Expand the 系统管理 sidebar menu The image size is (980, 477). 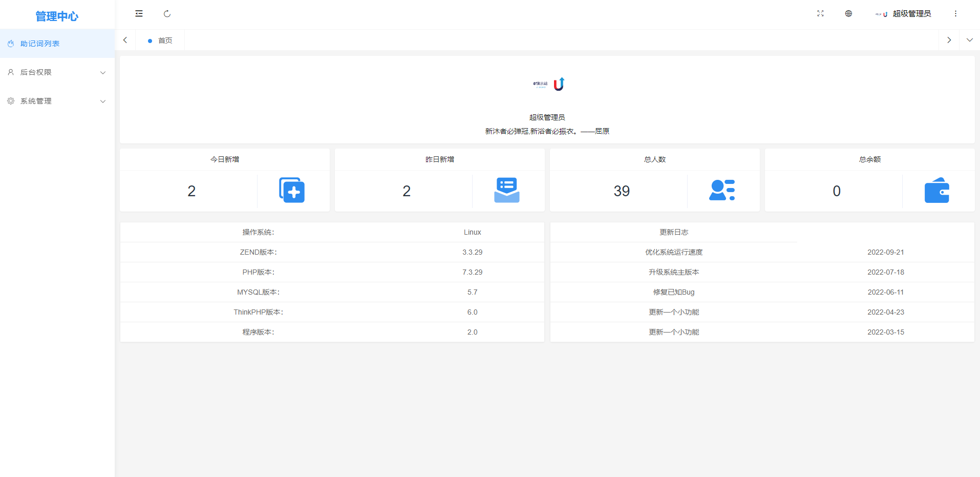[56, 101]
